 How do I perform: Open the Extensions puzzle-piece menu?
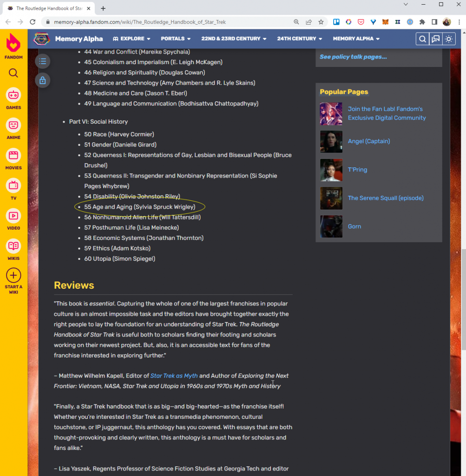422,22
